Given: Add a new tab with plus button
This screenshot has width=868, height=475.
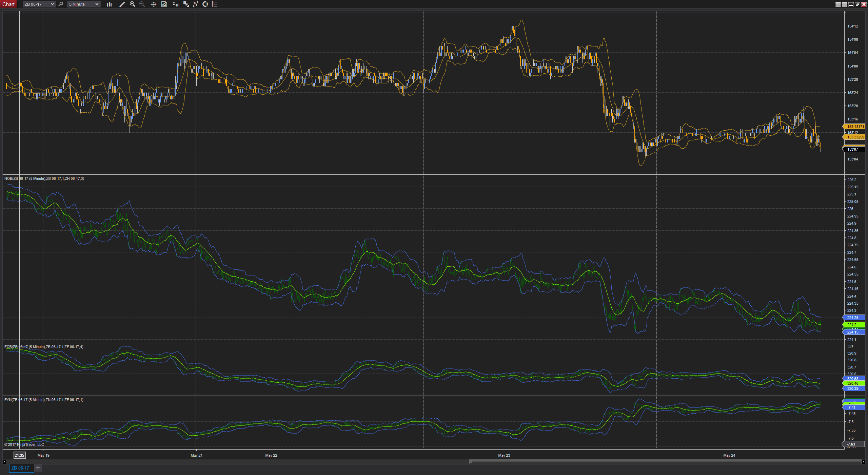Looking at the screenshot, I should (x=38, y=468).
